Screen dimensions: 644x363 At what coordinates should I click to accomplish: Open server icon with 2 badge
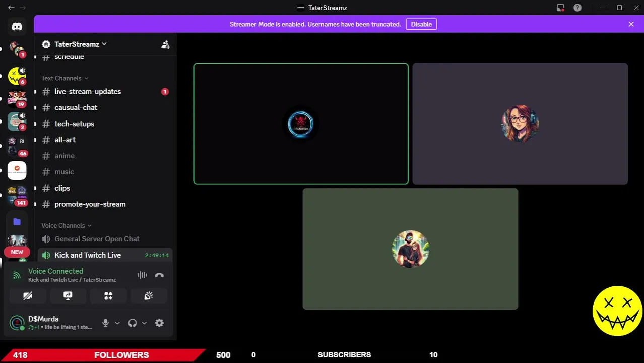tap(17, 122)
